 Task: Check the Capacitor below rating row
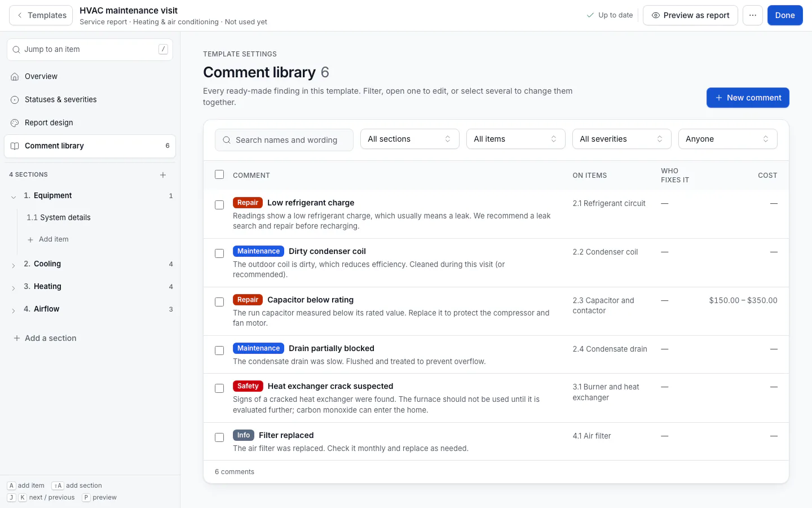coord(219,302)
